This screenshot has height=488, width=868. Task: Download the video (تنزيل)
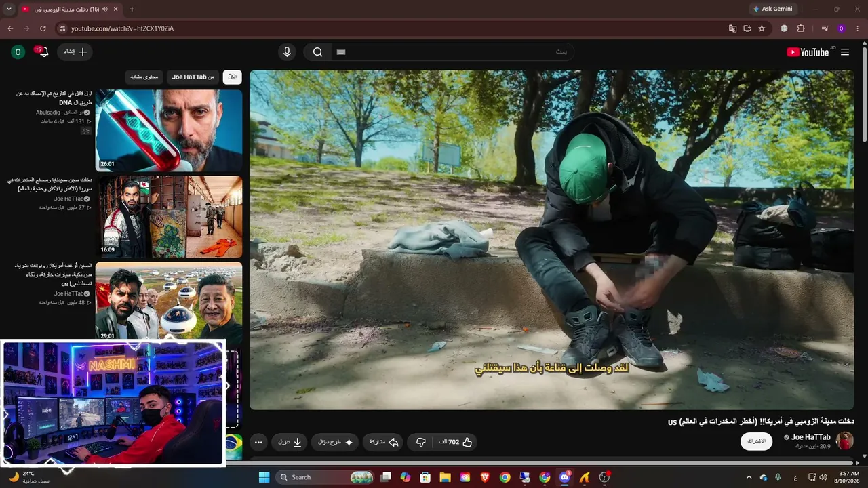290,442
